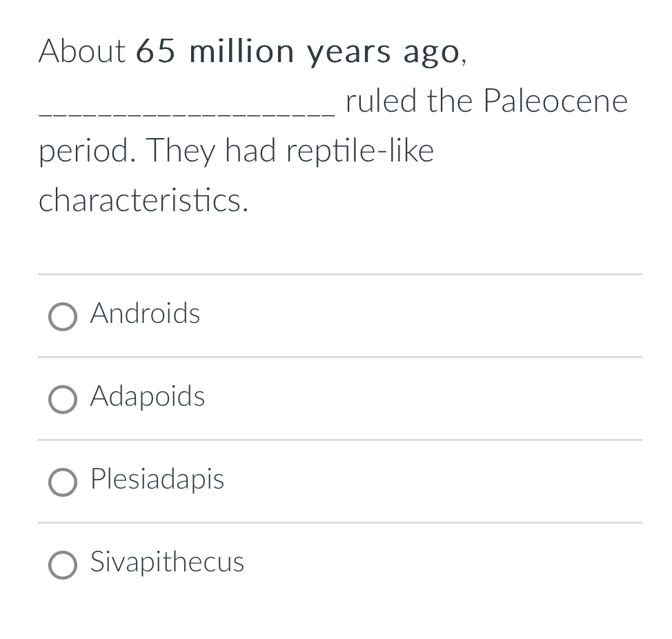
Task: Select the Androids radio button
Action: point(63,317)
